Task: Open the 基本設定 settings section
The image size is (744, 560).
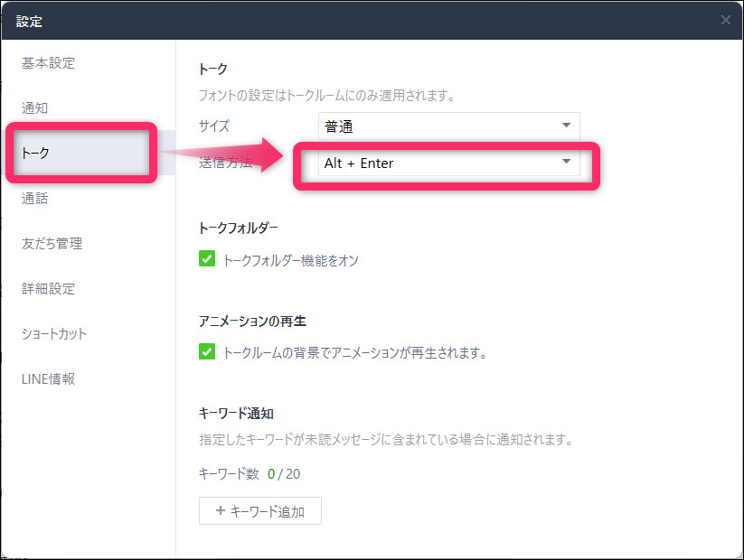Action: (48, 63)
